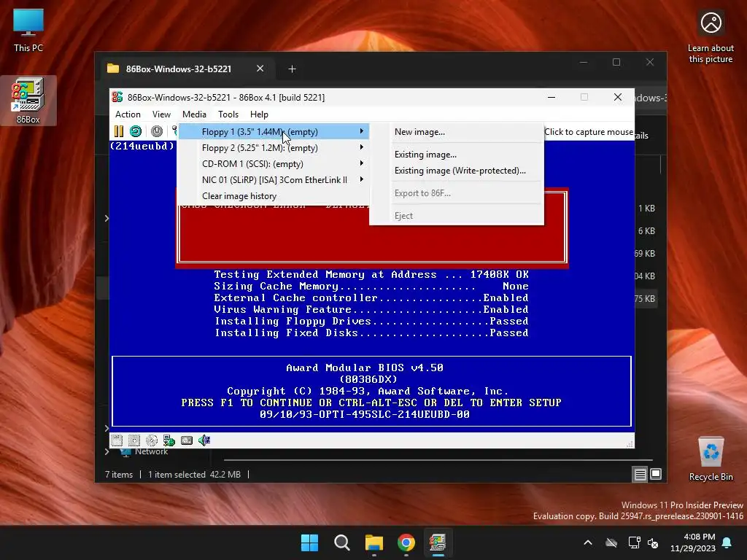Screen dimensions: 747x560
Task: Expand the CD-ROM 1 (SCSI) submenu
Action: tap(274, 164)
